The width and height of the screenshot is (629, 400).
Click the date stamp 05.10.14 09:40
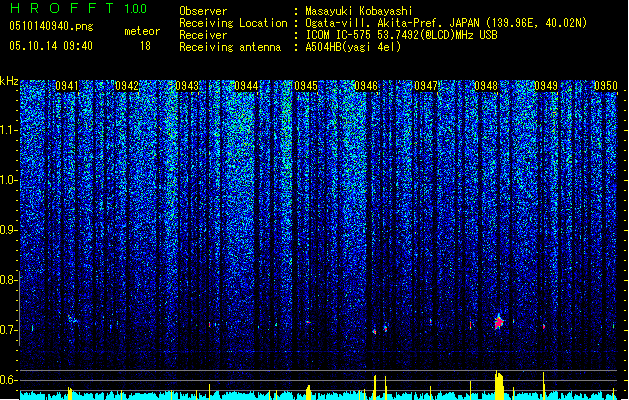pyautogui.click(x=51, y=46)
